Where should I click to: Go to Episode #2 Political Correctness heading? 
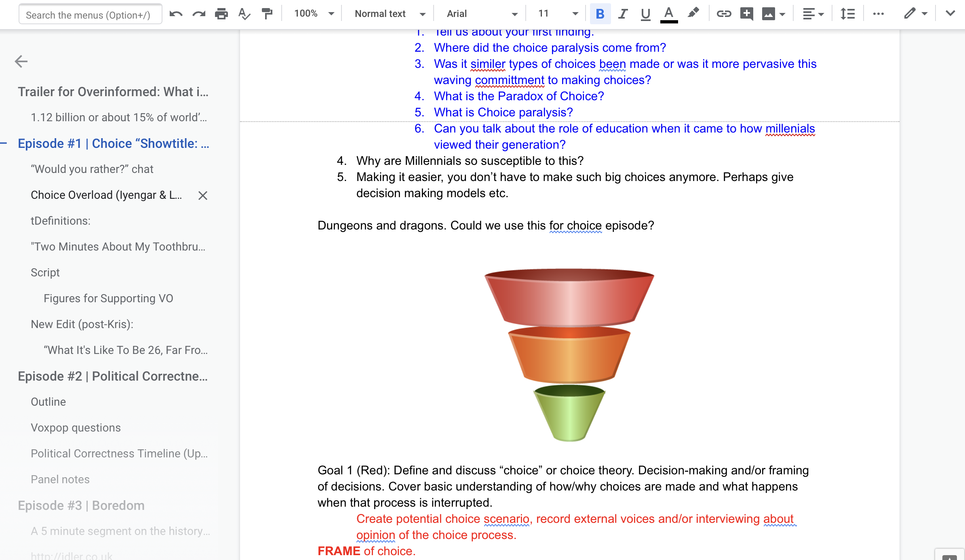(x=113, y=376)
